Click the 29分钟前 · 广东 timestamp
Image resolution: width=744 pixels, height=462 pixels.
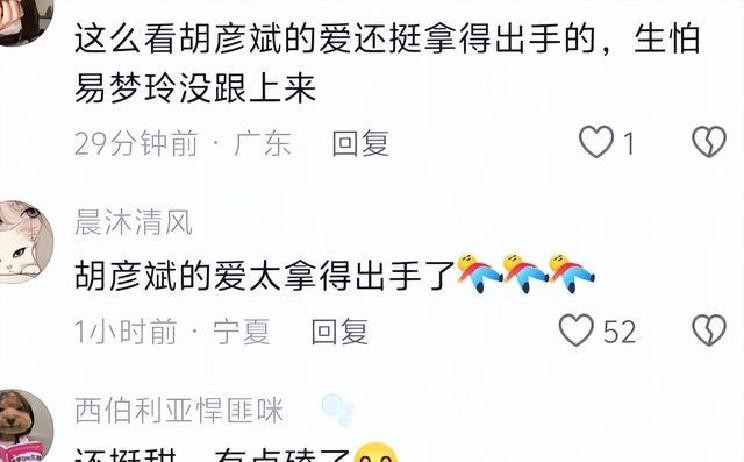click(x=183, y=143)
